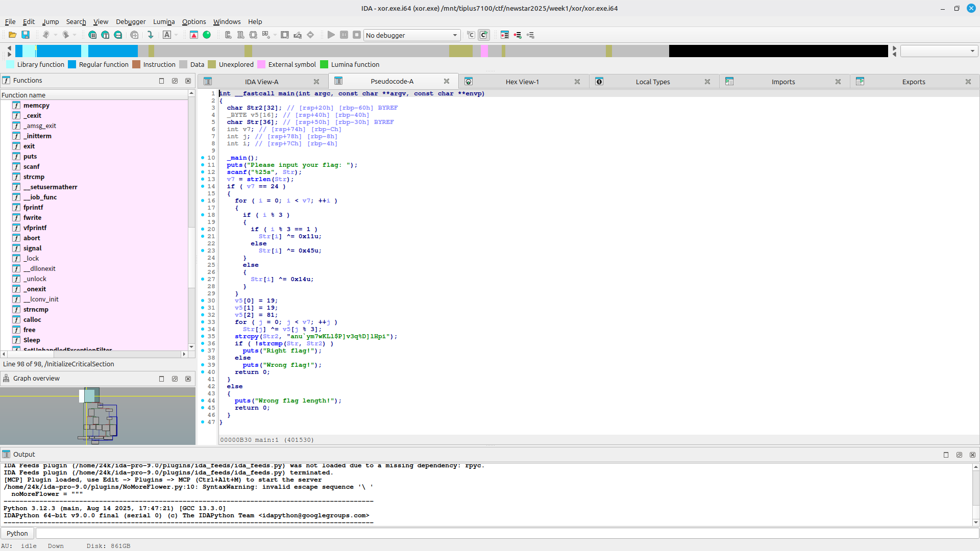Click the stop process square button
Screen dimensions: 980x551
click(357, 35)
